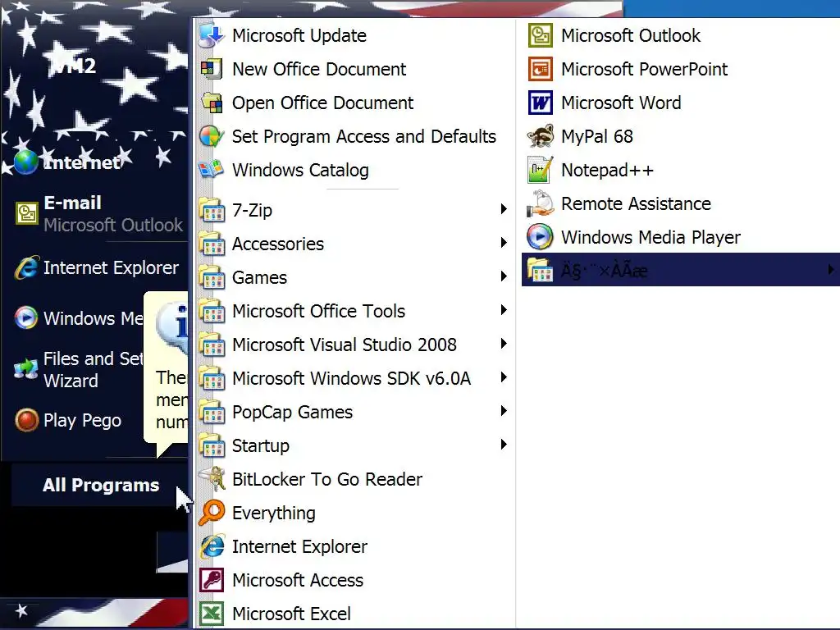Click the Microsoft Windows SDK v6.0A text
The image size is (840, 630).
pyautogui.click(x=351, y=379)
